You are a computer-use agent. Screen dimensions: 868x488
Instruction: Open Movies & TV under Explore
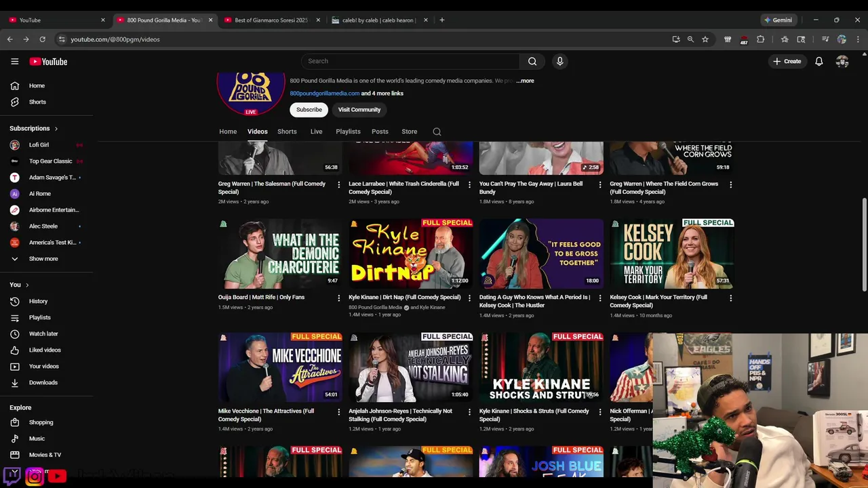(x=46, y=455)
